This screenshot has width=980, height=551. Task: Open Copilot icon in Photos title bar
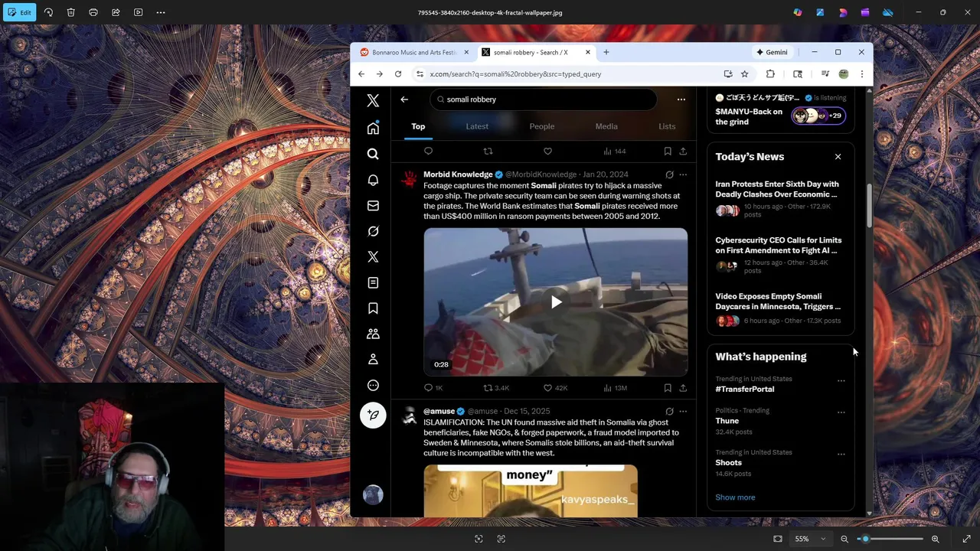click(x=798, y=12)
